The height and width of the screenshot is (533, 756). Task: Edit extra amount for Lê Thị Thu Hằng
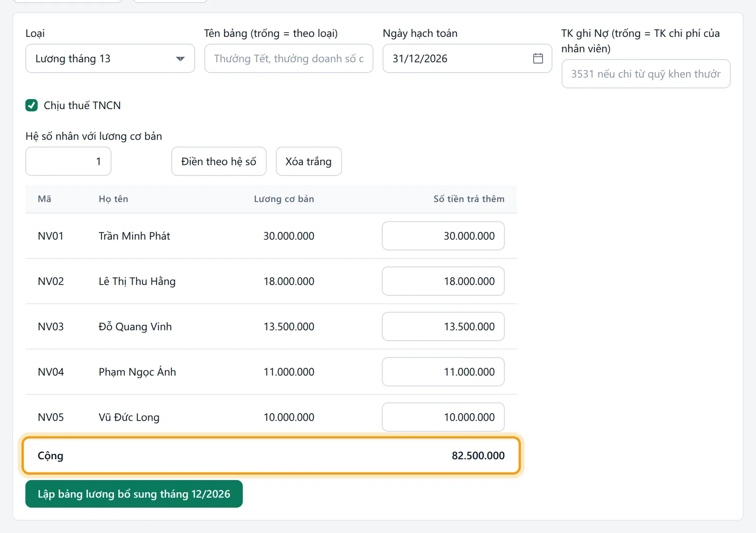[443, 281]
